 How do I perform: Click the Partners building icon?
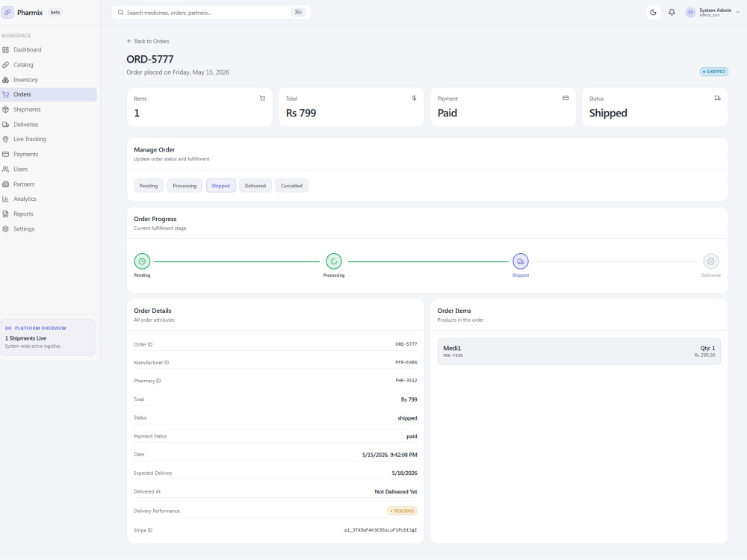click(x=6, y=184)
